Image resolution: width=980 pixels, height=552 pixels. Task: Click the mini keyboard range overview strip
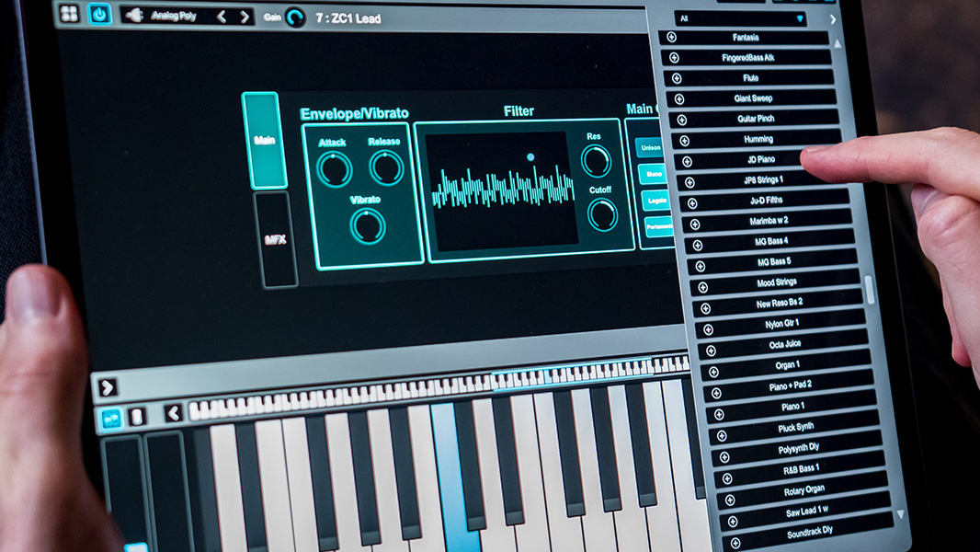(439, 387)
